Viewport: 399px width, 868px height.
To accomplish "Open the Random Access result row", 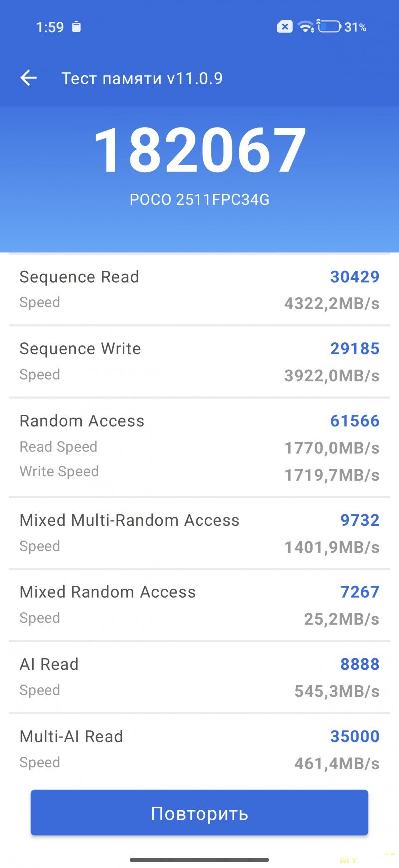I will (199, 447).
